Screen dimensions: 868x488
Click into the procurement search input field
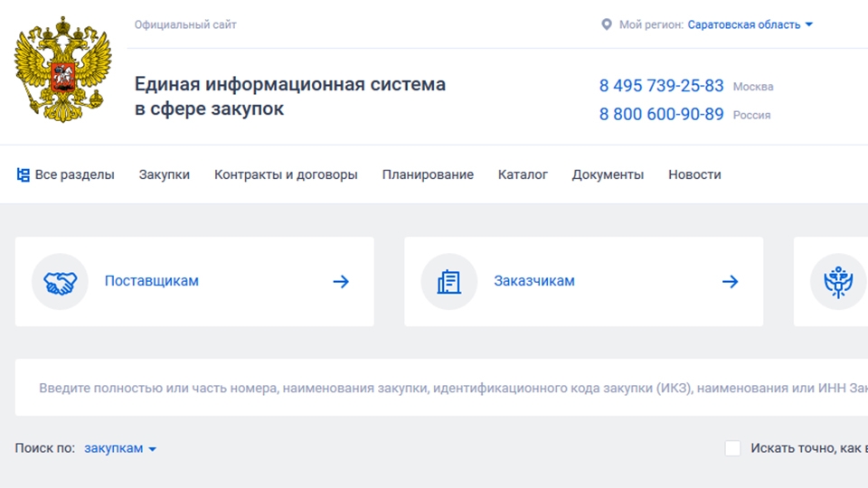(442, 388)
